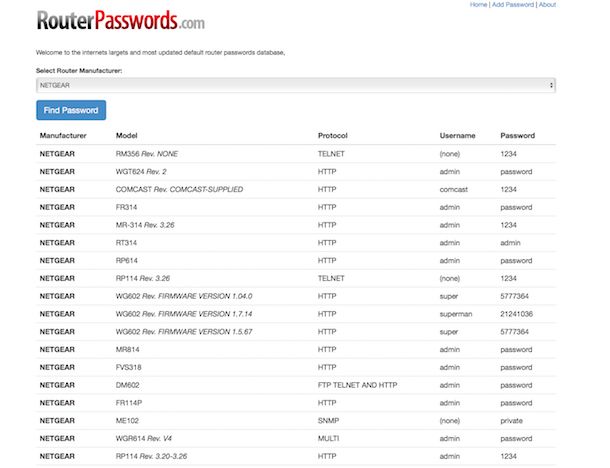Viewport: 610px width, 468px height.
Task: Open the router manufacturer dropdown showing NETGEAR
Action: (296, 85)
